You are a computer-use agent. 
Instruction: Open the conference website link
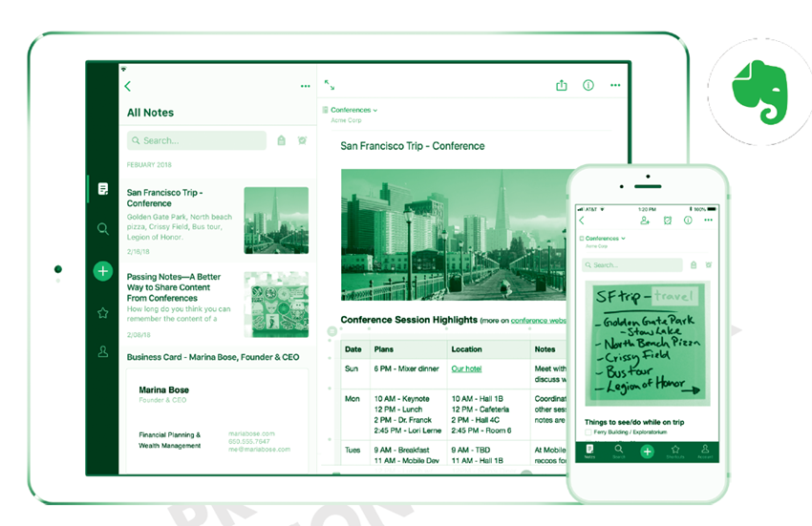539,321
